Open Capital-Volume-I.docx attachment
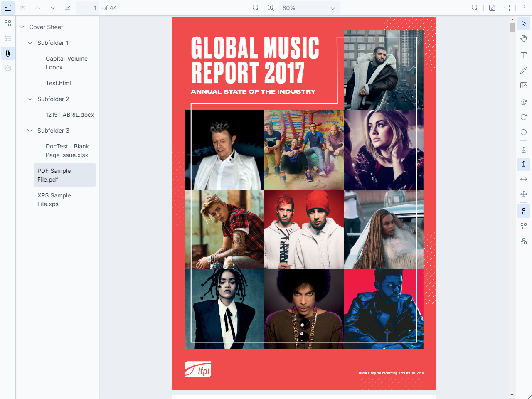532x399 pixels. (68, 63)
